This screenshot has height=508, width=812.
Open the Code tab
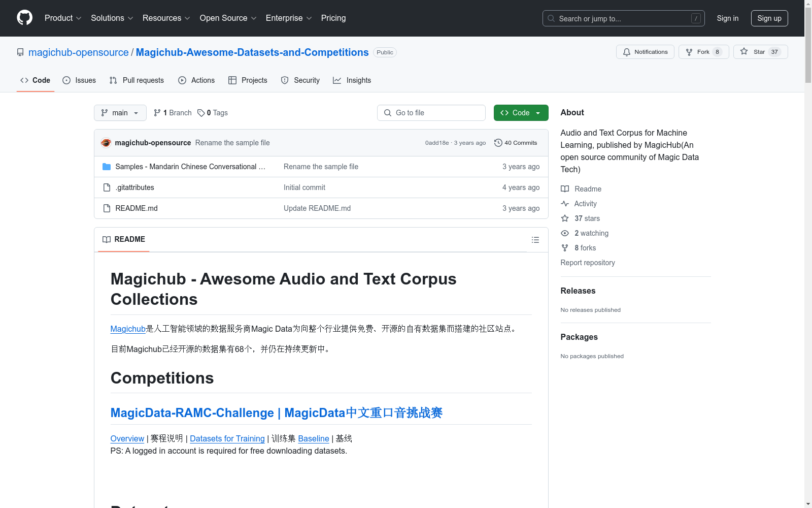pos(36,80)
